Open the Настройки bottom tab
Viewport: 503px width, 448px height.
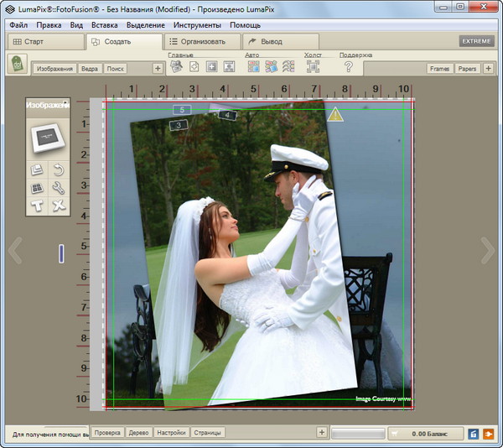click(x=171, y=433)
